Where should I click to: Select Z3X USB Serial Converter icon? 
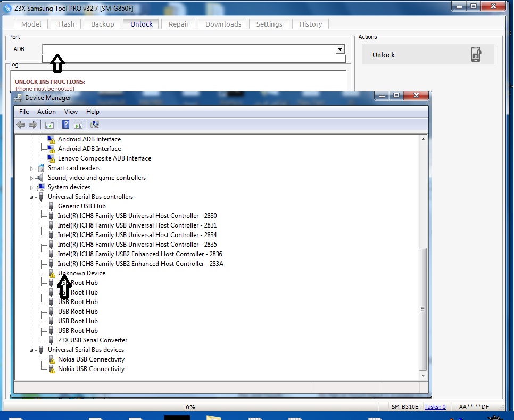(51, 340)
